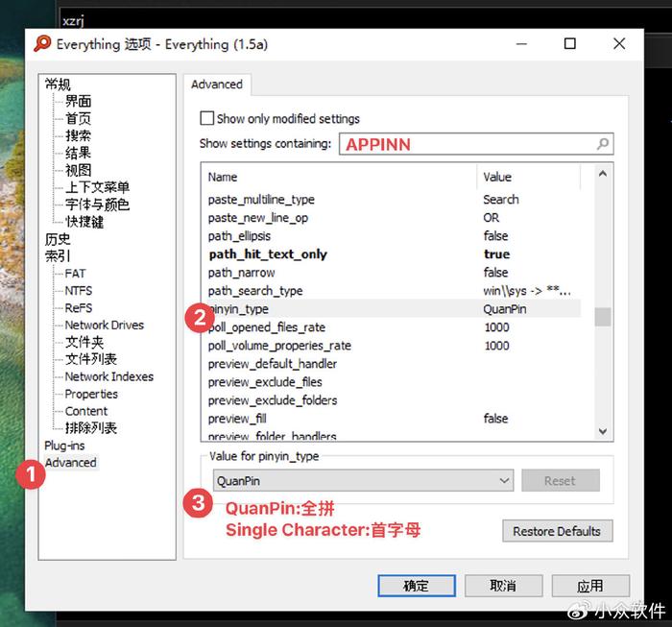This screenshot has height=627, width=672.
Task: Select the paste_new_line_op setting row
Action: (x=391, y=218)
